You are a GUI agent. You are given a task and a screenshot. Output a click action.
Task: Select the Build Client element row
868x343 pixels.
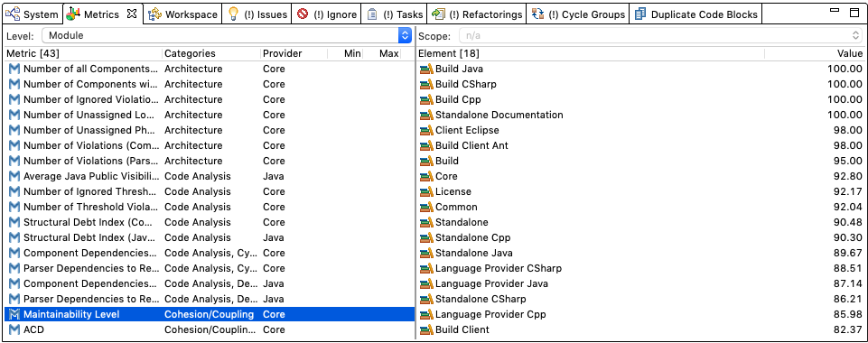point(640,329)
